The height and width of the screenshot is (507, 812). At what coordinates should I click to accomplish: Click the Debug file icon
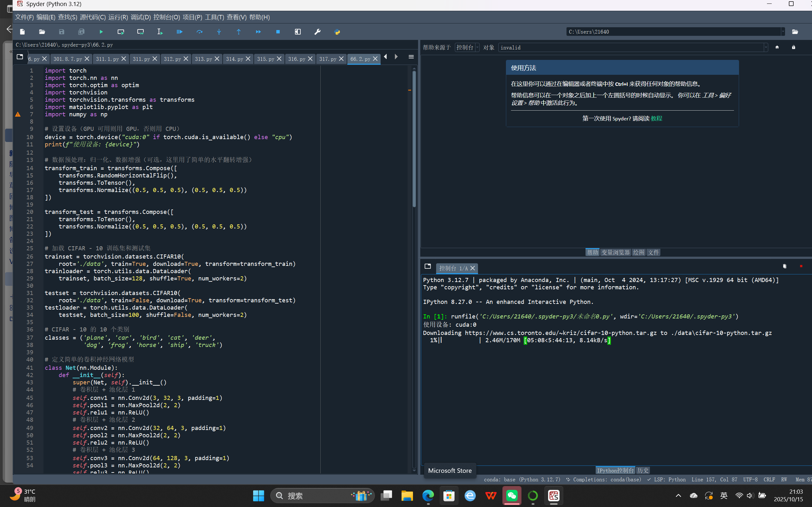(x=180, y=32)
